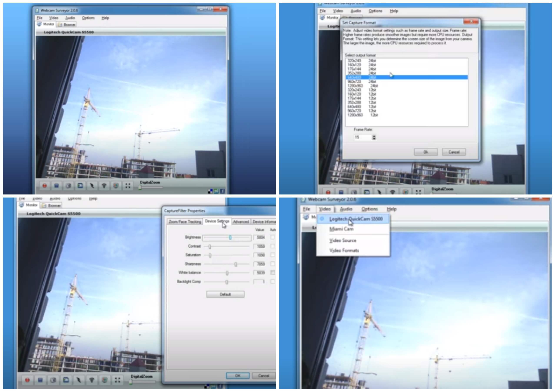The image size is (555, 392).
Task: Open Audio menu next to the expanded Video menu
Action: [x=346, y=209]
